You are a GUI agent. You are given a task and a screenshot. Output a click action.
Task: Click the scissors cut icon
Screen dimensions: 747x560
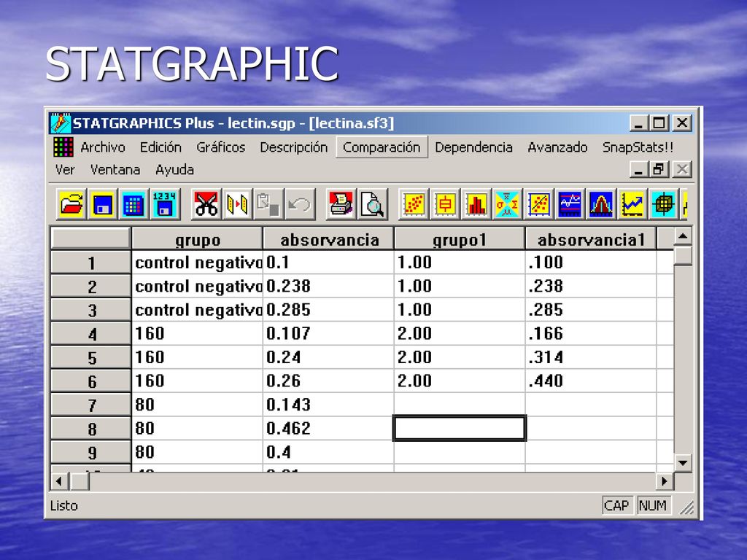coord(206,204)
